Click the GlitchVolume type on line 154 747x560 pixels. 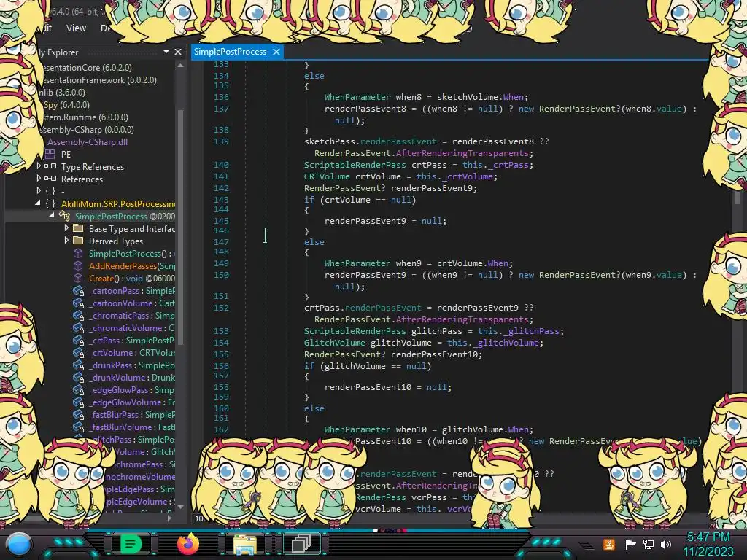point(334,343)
